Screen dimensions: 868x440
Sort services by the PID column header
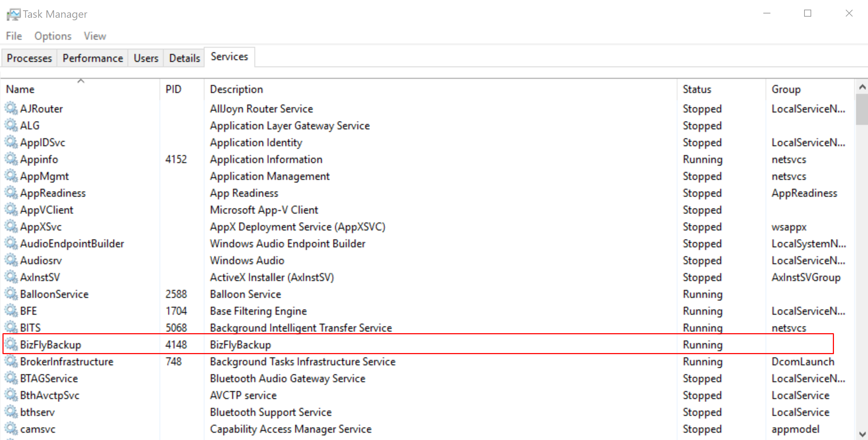(182, 89)
